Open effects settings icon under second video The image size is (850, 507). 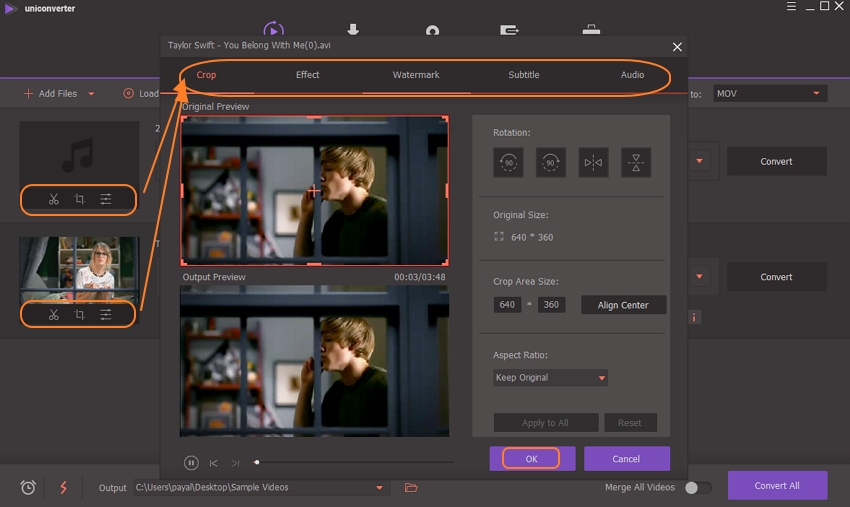tap(106, 315)
